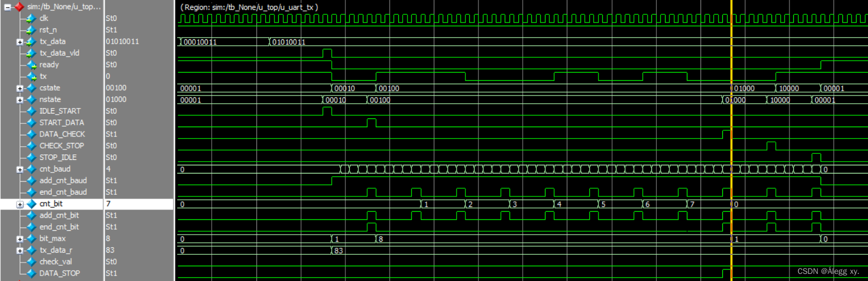Click the tx_data signal diamond icon
This screenshot has height=281, width=868.
(x=31, y=41)
